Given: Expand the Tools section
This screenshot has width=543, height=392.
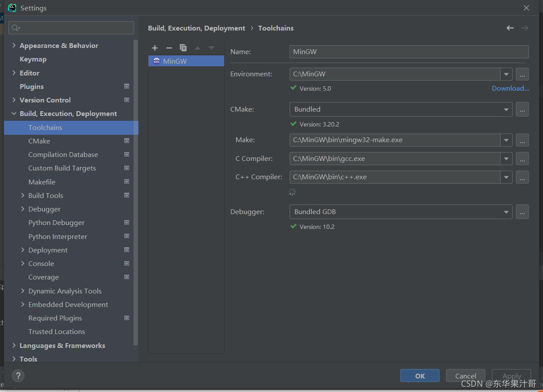Looking at the screenshot, I should click(x=14, y=359).
